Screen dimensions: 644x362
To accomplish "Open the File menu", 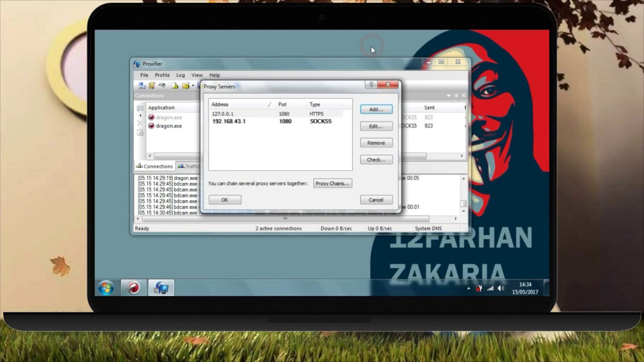I will pos(144,75).
